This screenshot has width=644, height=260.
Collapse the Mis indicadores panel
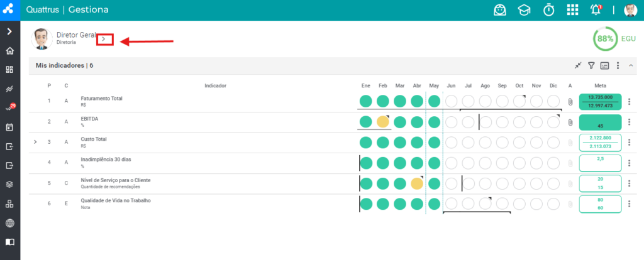click(631, 65)
